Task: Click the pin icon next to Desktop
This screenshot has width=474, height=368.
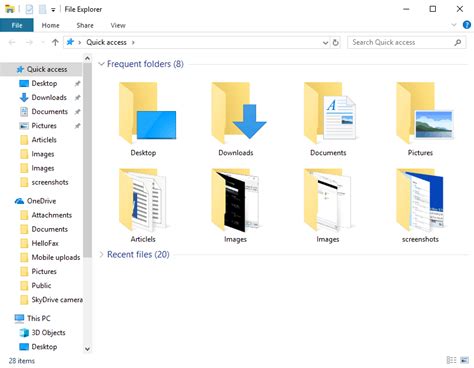Action: coord(77,83)
